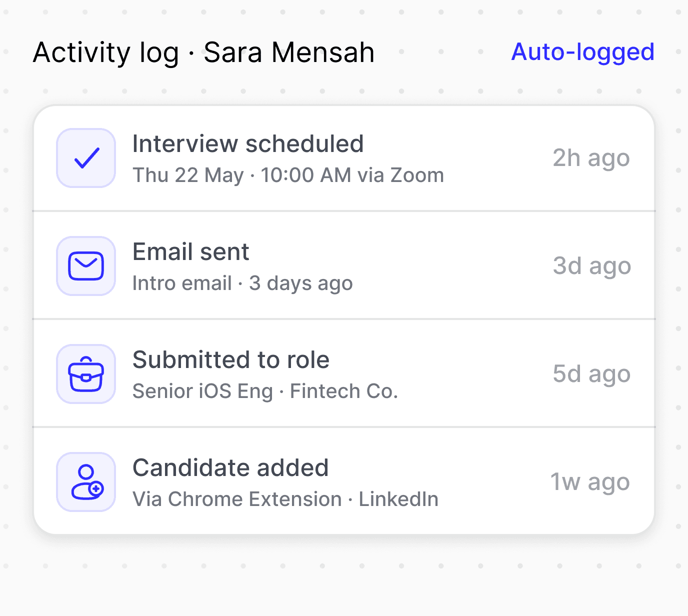This screenshot has width=688, height=616.
Task: Click the Sara Mensah name in header
Action: [x=289, y=52]
